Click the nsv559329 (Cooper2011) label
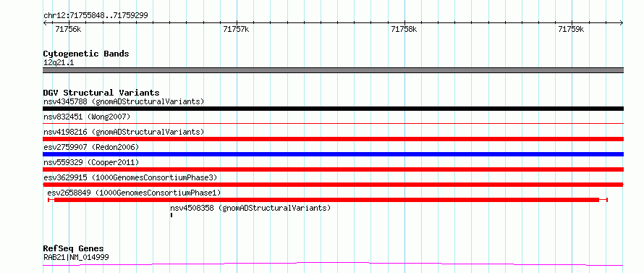The image size is (644, 273). tap(91, 162)
